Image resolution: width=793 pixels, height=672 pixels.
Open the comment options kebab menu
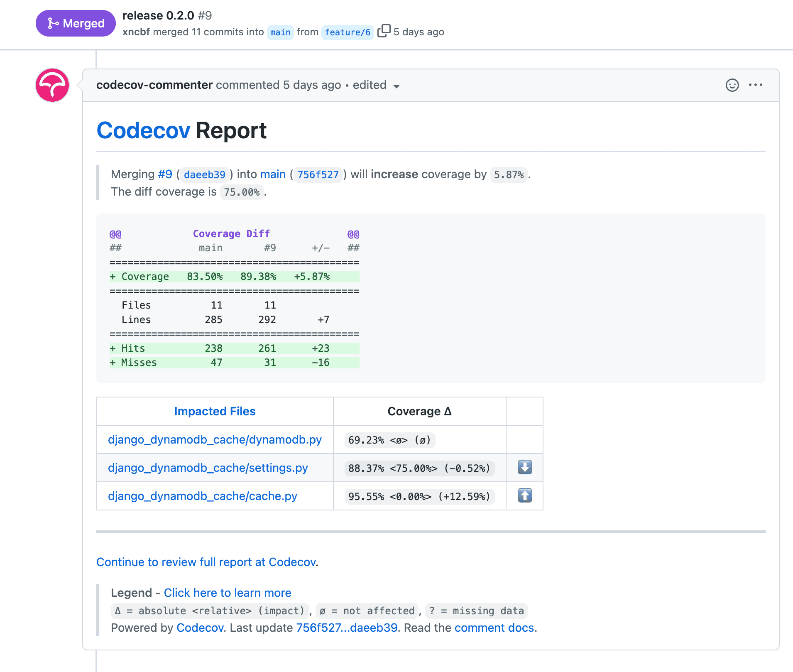coord(756,85)
